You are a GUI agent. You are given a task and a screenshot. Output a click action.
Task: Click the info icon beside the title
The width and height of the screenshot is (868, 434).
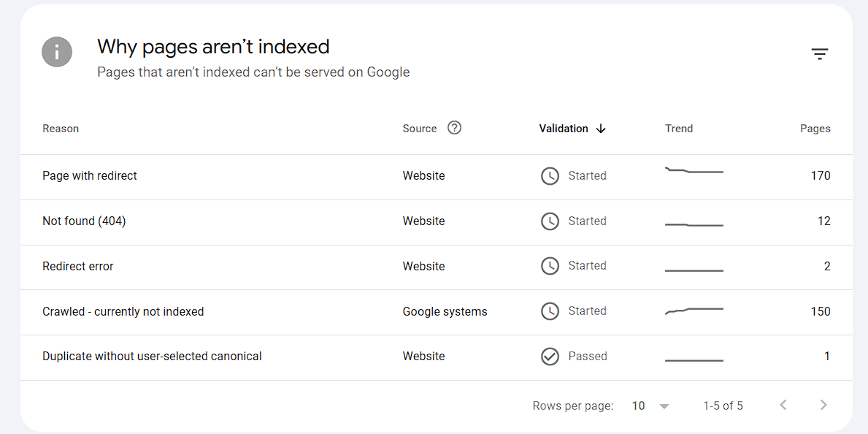[57, 53]
